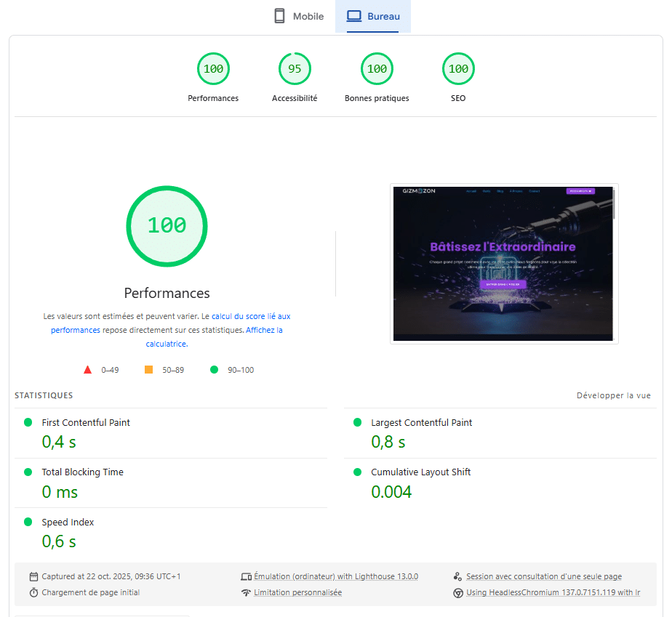Switch to the Mobile tab
This screenshot has height=617, width=672.
(x=299, y=16)
